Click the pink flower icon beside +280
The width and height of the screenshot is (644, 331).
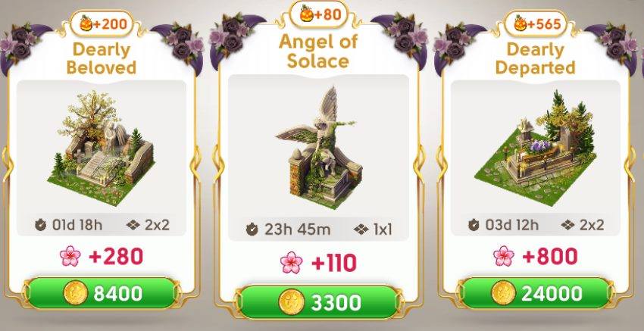pyautogui.click(x=70, y=256)
